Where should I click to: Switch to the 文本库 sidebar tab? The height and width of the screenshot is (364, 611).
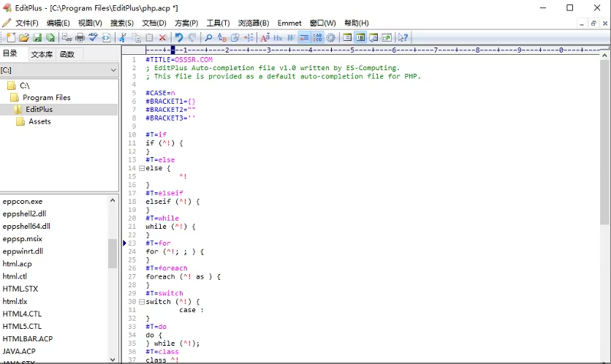pyautogui.click(x=42, y=54)
